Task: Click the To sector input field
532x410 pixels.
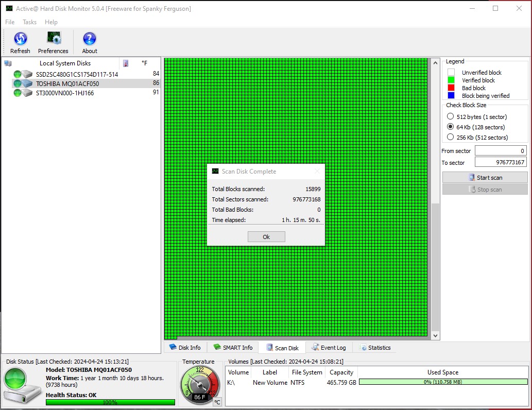Action: pos(500,162)
